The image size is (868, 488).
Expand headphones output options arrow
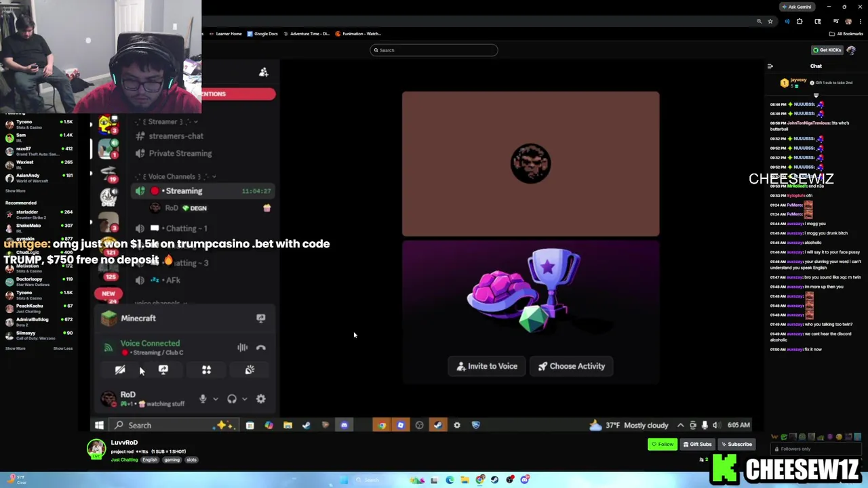coord(244,399)
